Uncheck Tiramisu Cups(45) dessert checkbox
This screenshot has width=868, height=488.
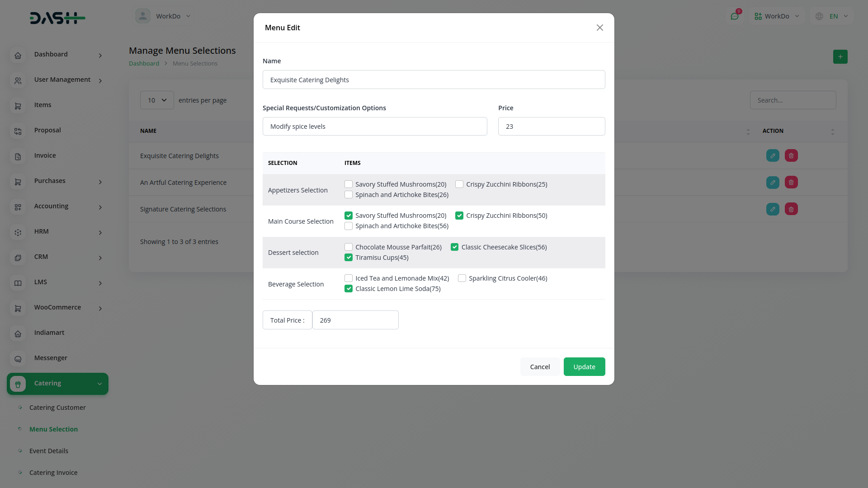[349, 258]
